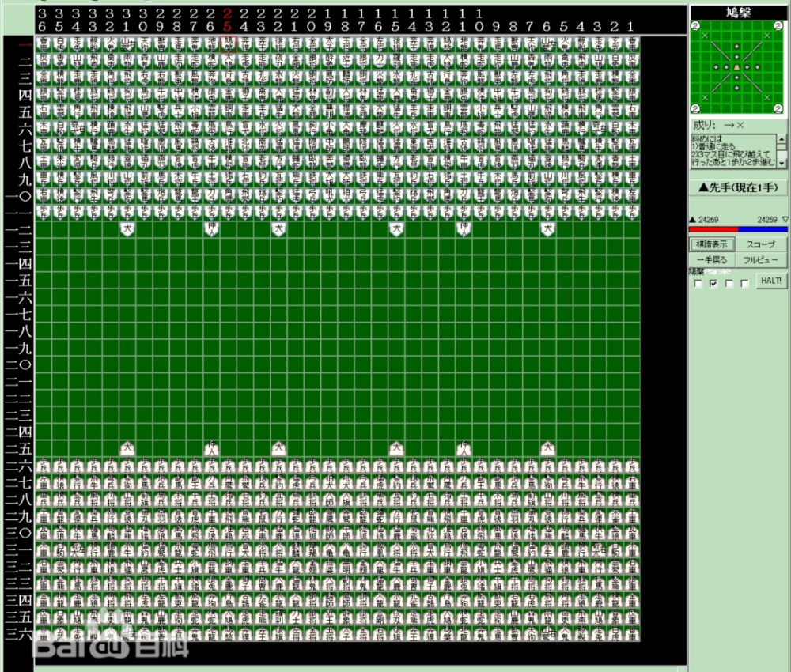The width and height of the screenshot is (791, 672).
Task: Pick the right 仲人 piece in the lower army
Action: 464,448
